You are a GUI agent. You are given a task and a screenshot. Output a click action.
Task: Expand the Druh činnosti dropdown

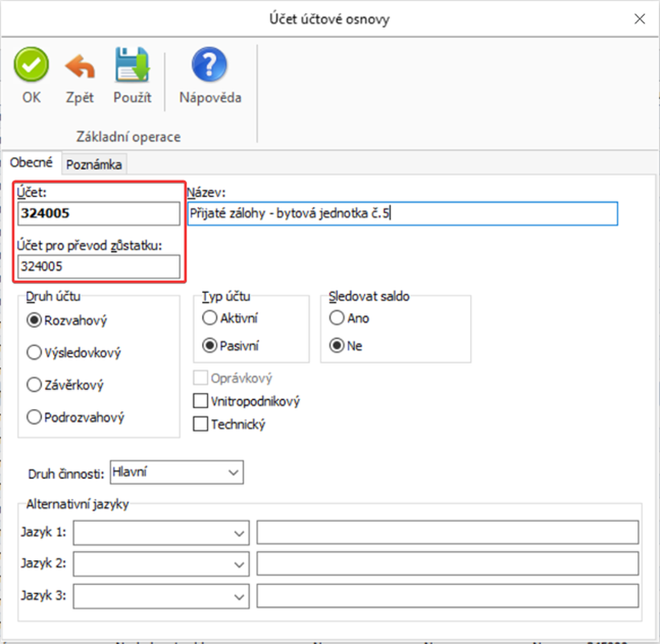coord(233,471)
